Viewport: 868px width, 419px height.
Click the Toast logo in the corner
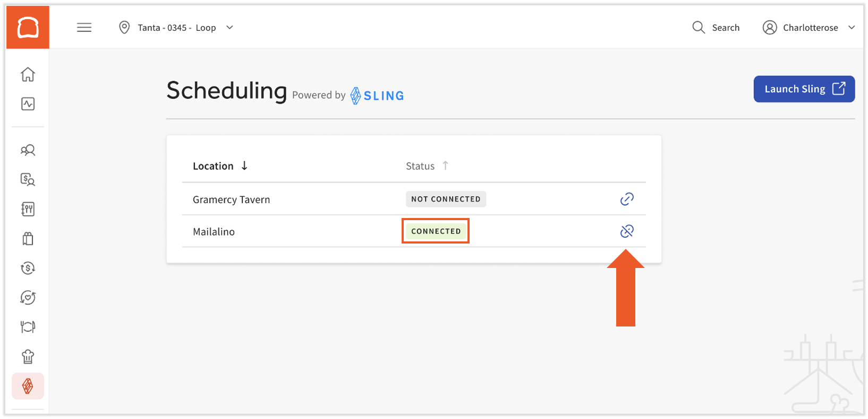tap(27, 27)
